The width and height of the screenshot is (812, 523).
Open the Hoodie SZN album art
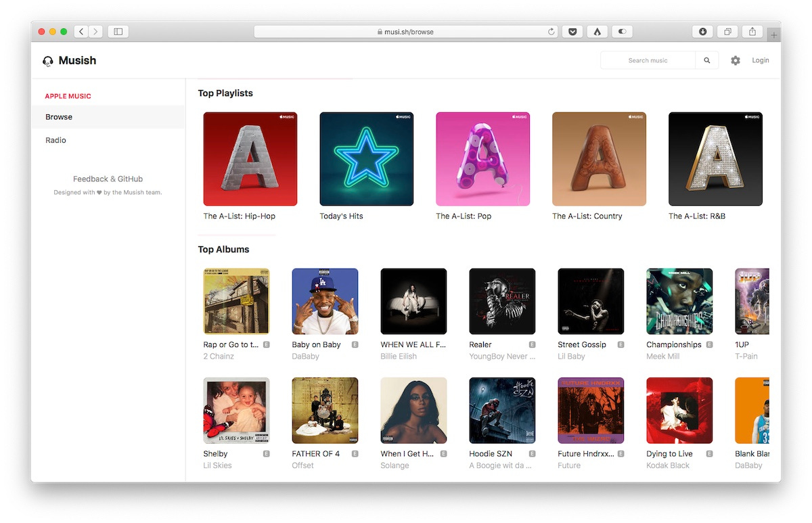click(x=503, y=411)
